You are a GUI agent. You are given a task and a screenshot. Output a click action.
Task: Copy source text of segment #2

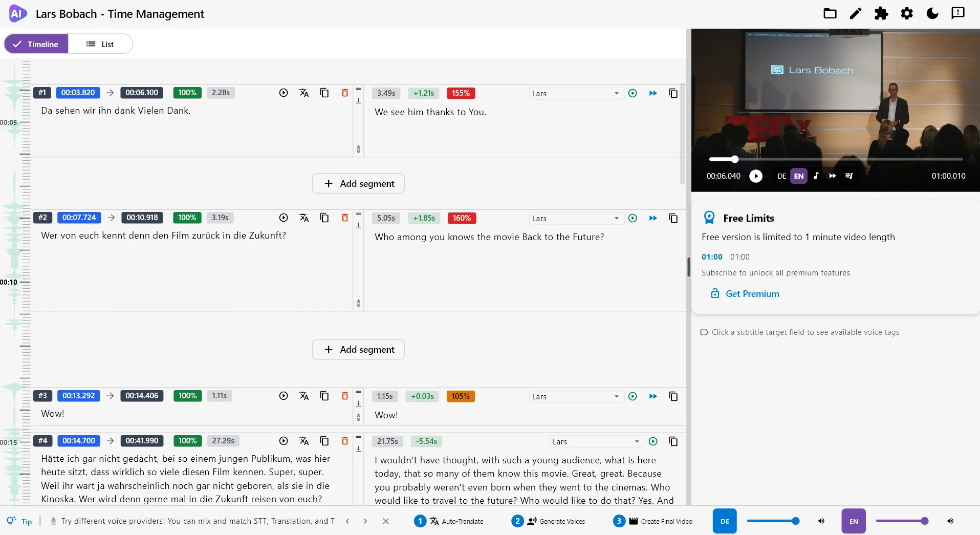pos(324,218)
